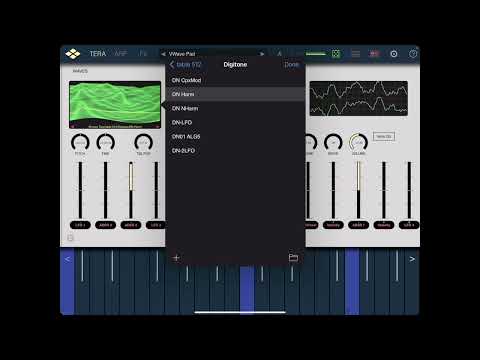480x360 pixels.
Task: Click the slider above ADSR 2 button
Action: coord(131,190)
